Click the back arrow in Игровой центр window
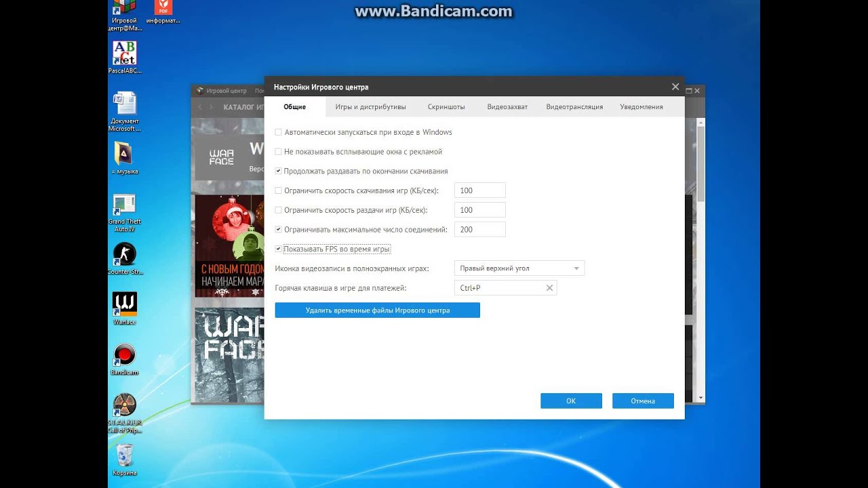 click(x=201, y=107)
